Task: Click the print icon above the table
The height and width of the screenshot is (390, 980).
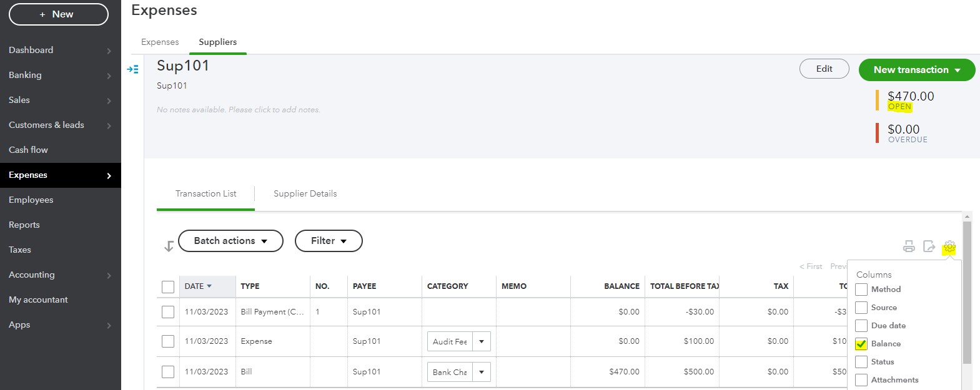Action: [x=909, y=246]
